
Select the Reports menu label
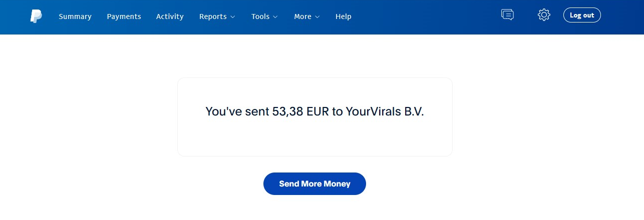[x=213, y=16]
